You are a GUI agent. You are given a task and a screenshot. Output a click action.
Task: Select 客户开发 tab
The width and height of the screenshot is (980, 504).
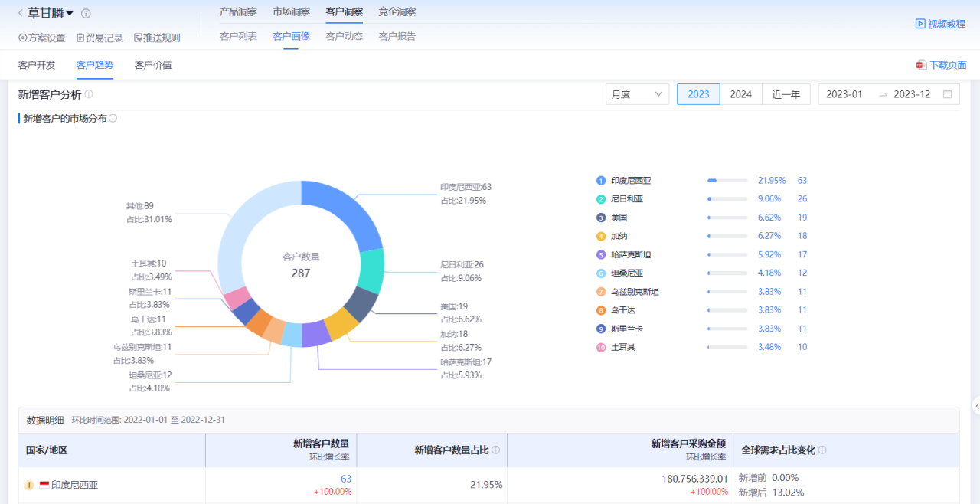coord(37,65)
